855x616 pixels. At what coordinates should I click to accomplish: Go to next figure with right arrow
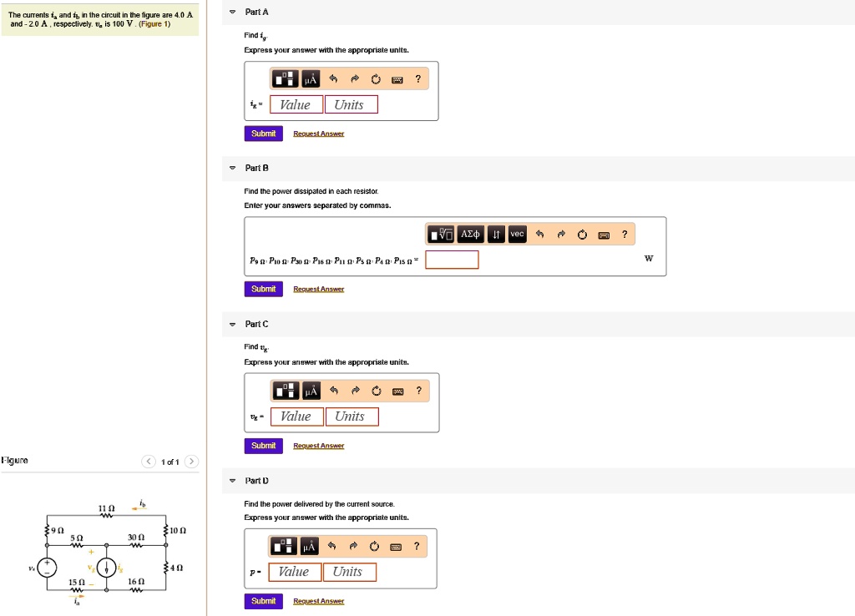click(x=192, y=462)
